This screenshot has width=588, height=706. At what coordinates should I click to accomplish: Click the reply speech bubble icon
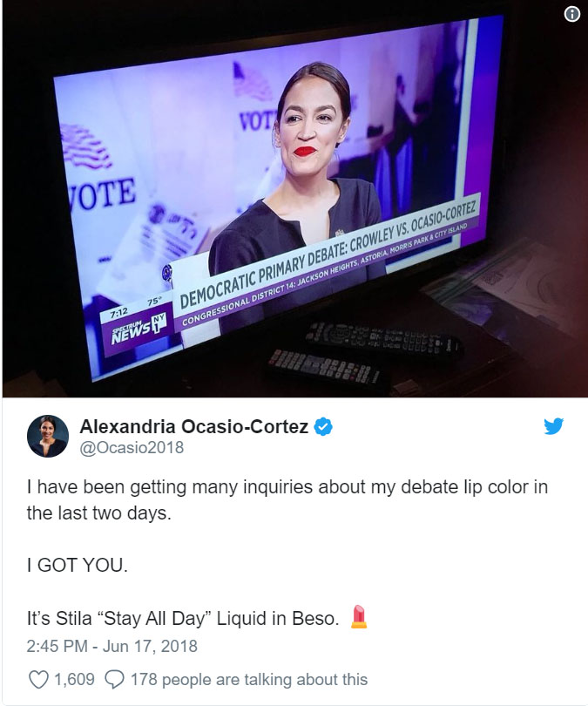point(114,680)
